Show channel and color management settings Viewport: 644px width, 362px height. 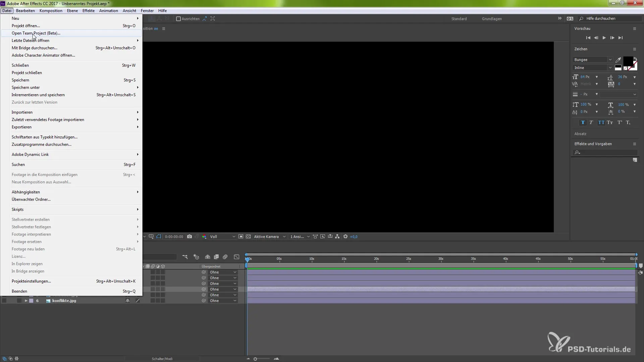pos(204,237)
